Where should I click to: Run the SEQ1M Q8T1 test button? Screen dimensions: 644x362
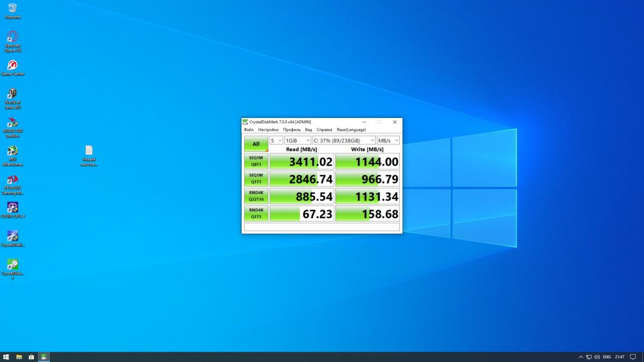tap(256, 161)
